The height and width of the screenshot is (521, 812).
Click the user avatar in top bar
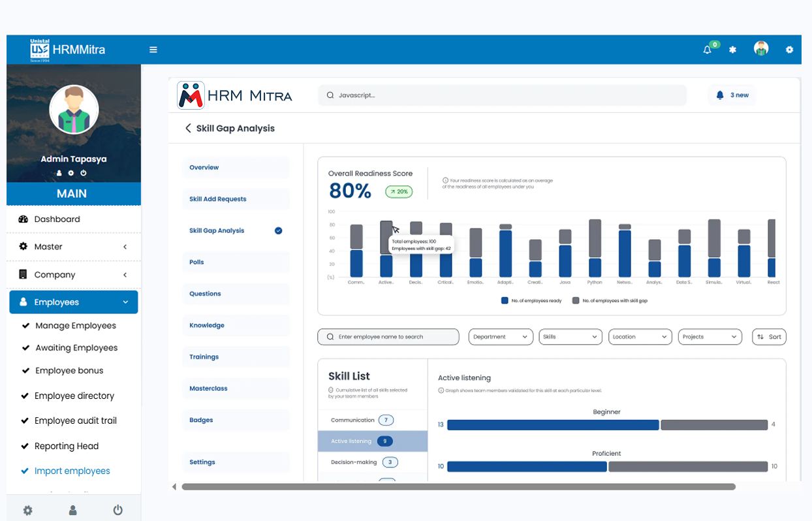(x=760, y=49)
